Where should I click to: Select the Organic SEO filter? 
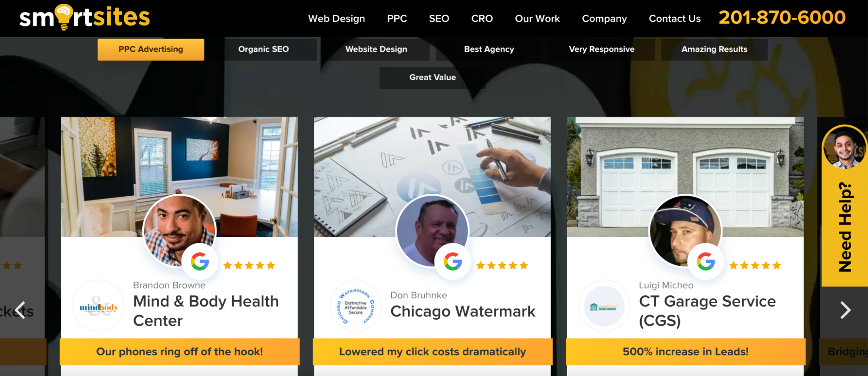(x=264, y=49)
